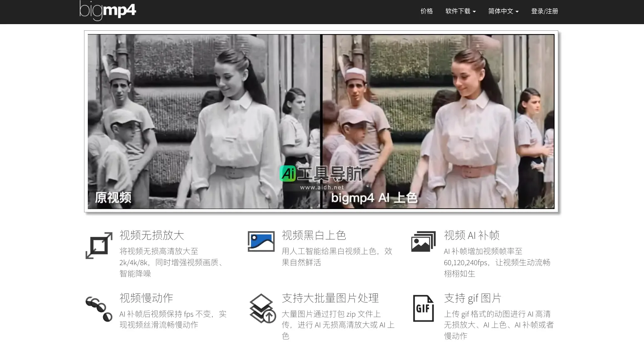Select the 视频 AI 补帧 heading

(472, 235)
